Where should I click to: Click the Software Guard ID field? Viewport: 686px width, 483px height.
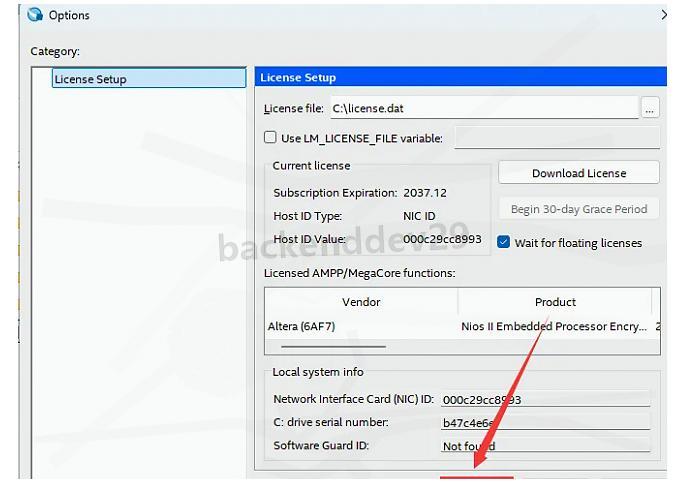click(x=545, y=446)
